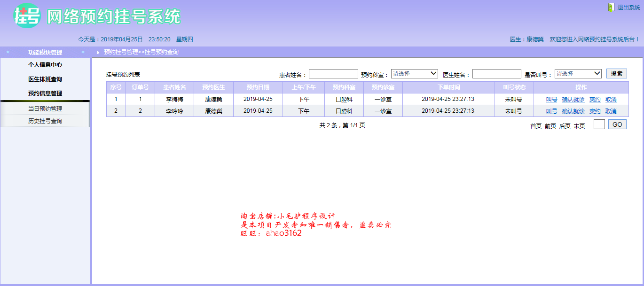Click 确认就诊 for patient 李梅梅

tap(573, 99)
